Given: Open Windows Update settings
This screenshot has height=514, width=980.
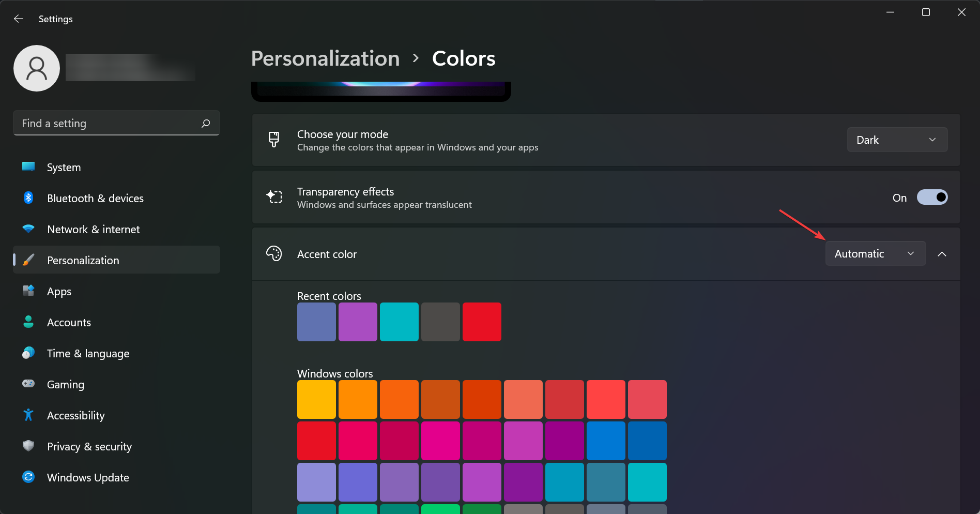Looking at the screenshot, I should point(88,477).
